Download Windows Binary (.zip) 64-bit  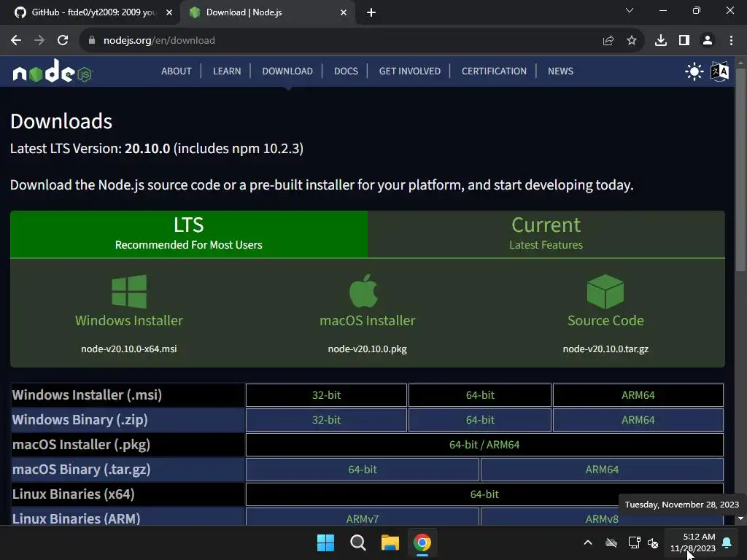(480, 419)
